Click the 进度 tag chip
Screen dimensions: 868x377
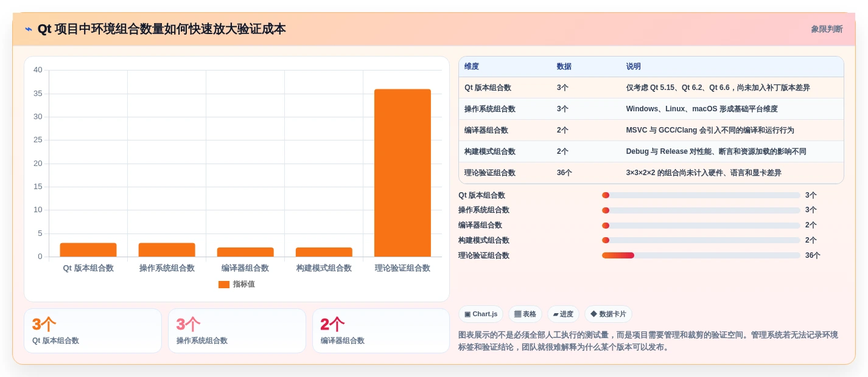(564, 314)
